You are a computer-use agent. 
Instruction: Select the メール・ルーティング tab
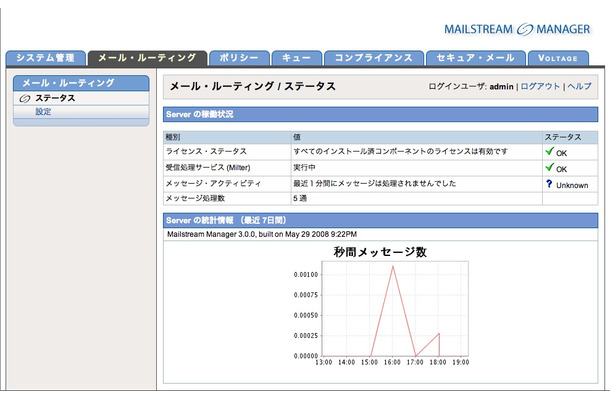tap(147, 58)
